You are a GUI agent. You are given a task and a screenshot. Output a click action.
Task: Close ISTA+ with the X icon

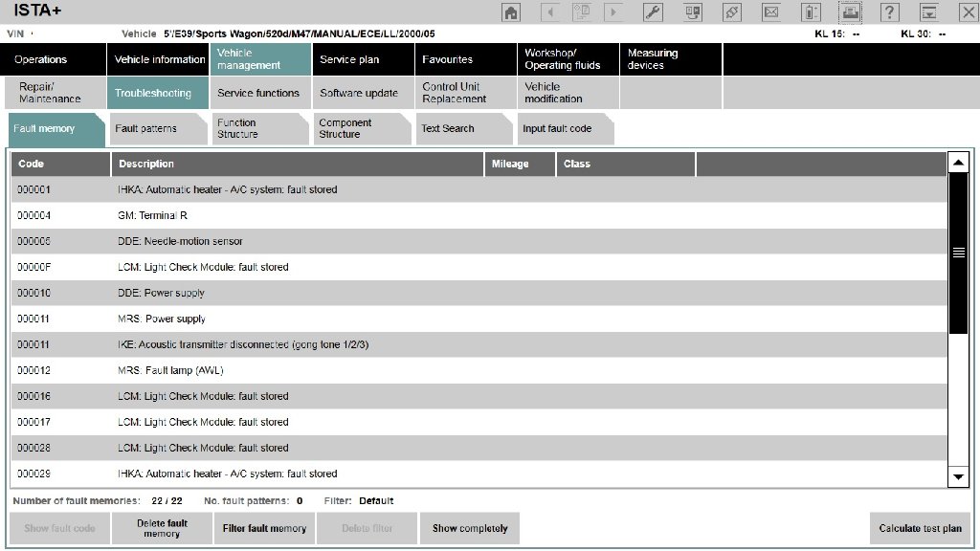(969, 11)
